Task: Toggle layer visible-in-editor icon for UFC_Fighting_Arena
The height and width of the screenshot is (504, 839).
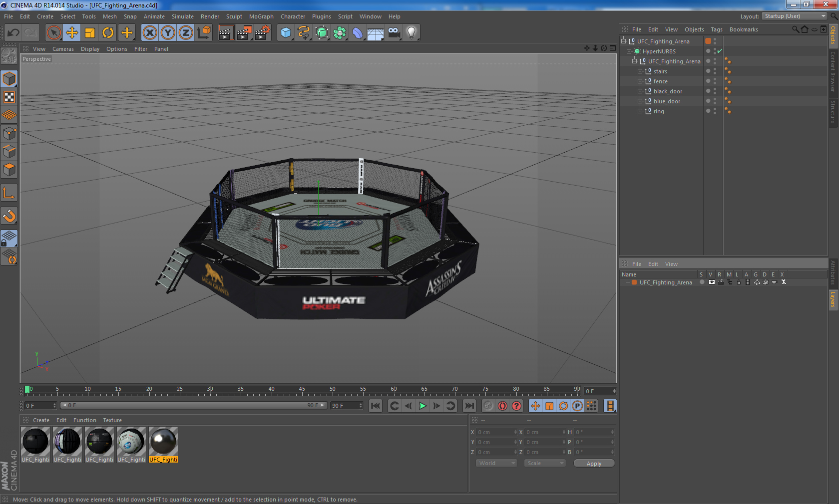Action: click(x=711, y=282)
